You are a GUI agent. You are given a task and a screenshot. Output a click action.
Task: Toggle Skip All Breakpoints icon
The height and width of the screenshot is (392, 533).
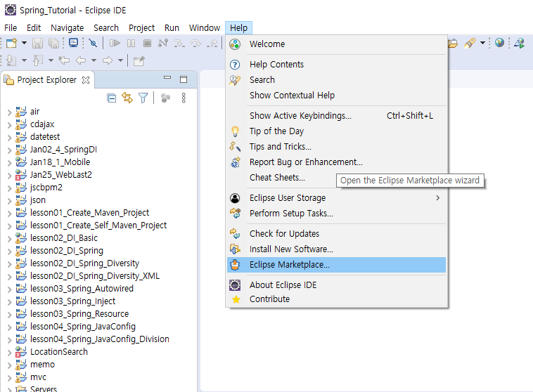pos(93,43)
